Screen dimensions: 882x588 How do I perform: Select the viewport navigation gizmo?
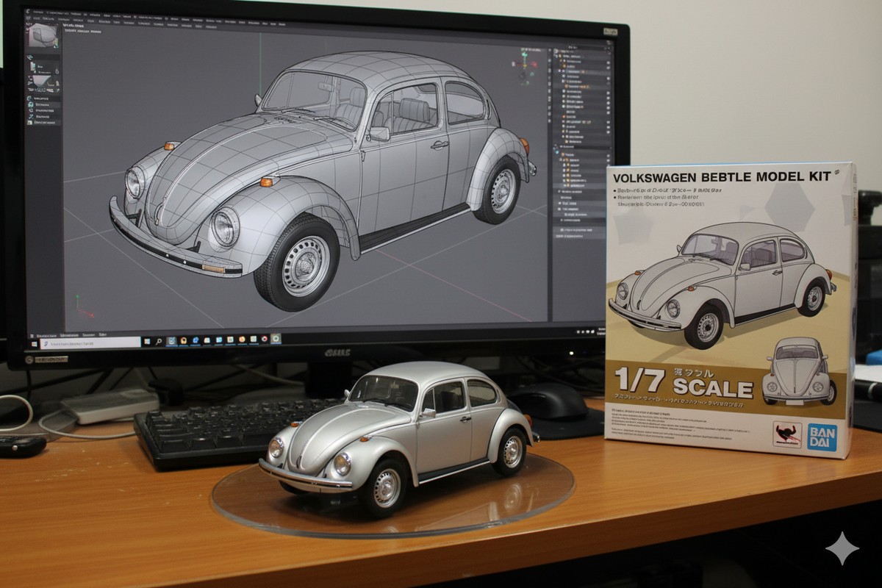523,66
